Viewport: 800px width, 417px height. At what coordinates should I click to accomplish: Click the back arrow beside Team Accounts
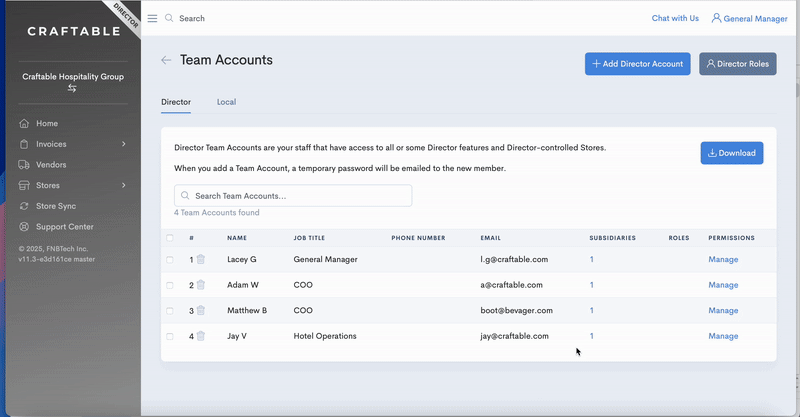(x=166, y=60)
